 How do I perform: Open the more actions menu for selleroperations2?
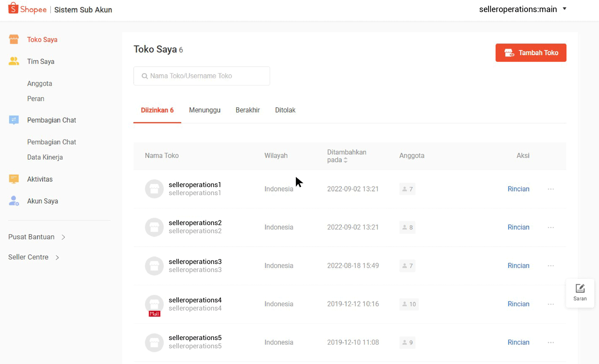pos(551,227)
